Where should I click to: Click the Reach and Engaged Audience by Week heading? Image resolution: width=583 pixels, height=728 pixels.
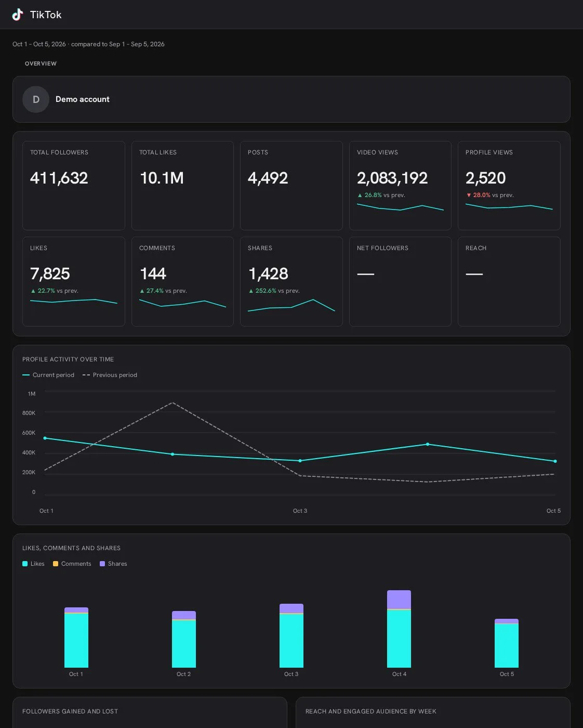click(371, 711)
